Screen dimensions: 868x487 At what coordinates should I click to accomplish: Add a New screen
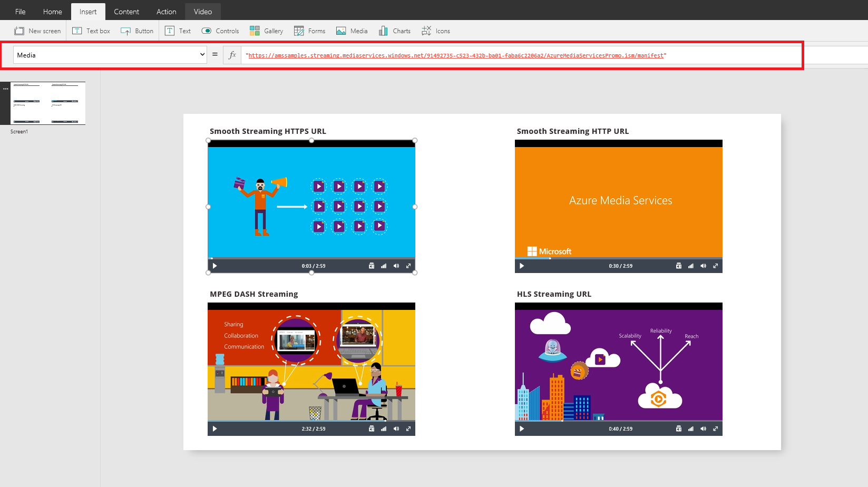(37, 31)
